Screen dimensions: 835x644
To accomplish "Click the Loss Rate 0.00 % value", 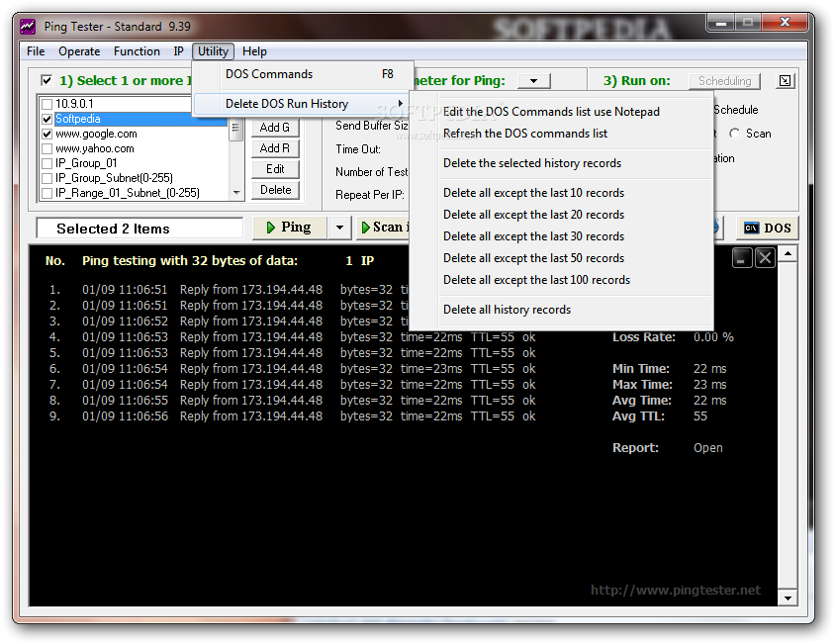I will click(x=713, y=337).
